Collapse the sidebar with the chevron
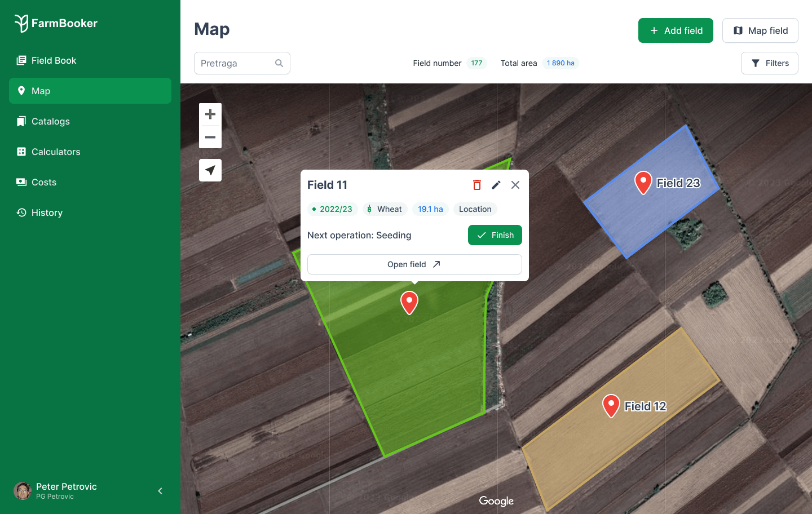Viewport: 812px width, 514px height. coord(160,491)
